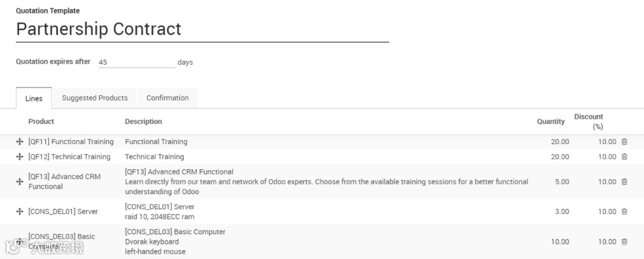Screen dimensions: 644x259
Task: Click the Product column header
Action: pos(41,121)
